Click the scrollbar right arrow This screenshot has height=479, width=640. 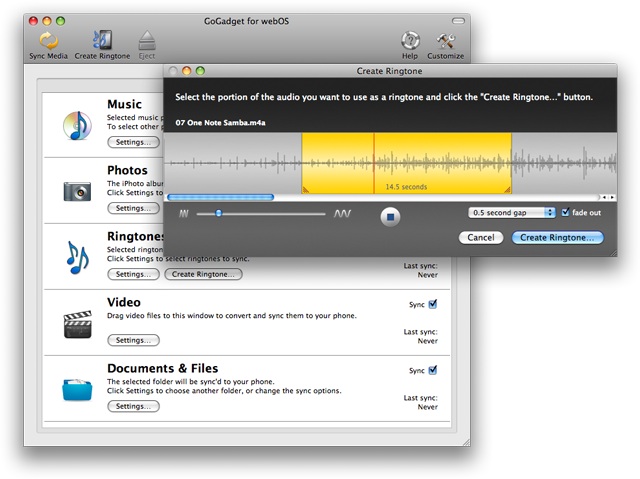[x=612, y=197]
